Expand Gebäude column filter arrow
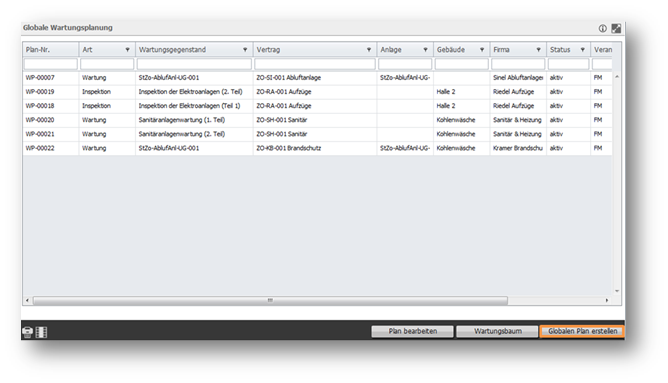Image resolution: width=668 pixels, height=383 pixels. (482, 50)
